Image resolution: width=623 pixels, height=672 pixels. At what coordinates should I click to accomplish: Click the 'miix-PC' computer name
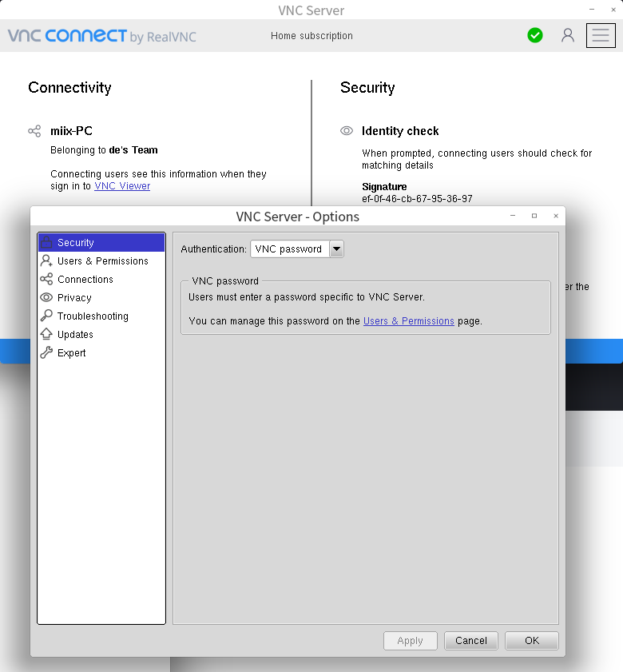point(71,131)
